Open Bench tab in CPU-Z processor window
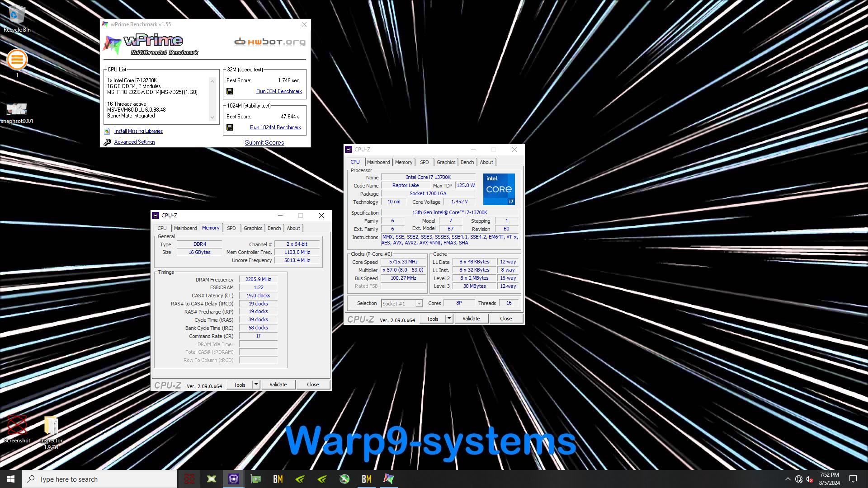This screenshot has width=868, height=488. (x=467, y=162)
